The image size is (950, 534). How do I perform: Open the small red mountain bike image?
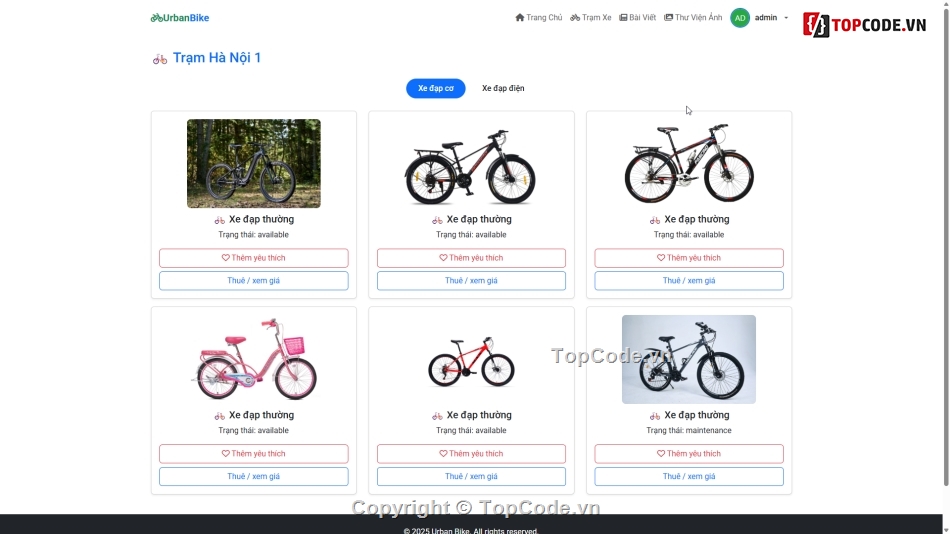[471, 361]
